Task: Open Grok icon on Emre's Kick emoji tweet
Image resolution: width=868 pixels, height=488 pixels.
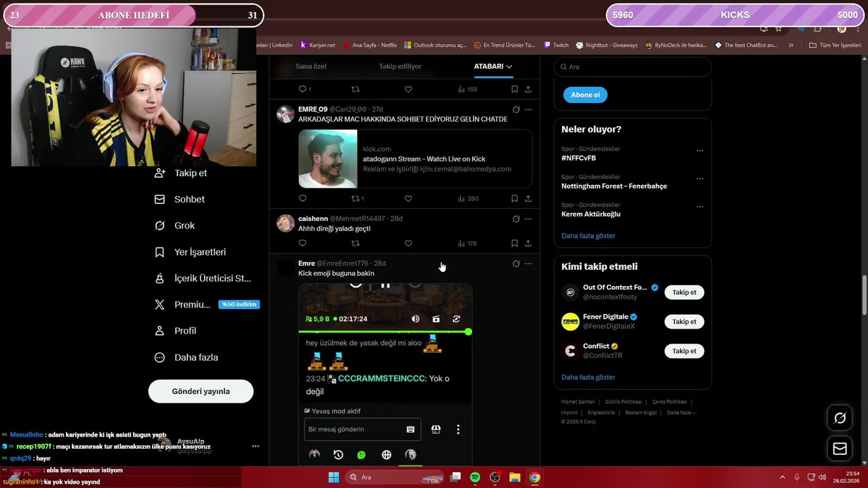Action: pos(516,264)
